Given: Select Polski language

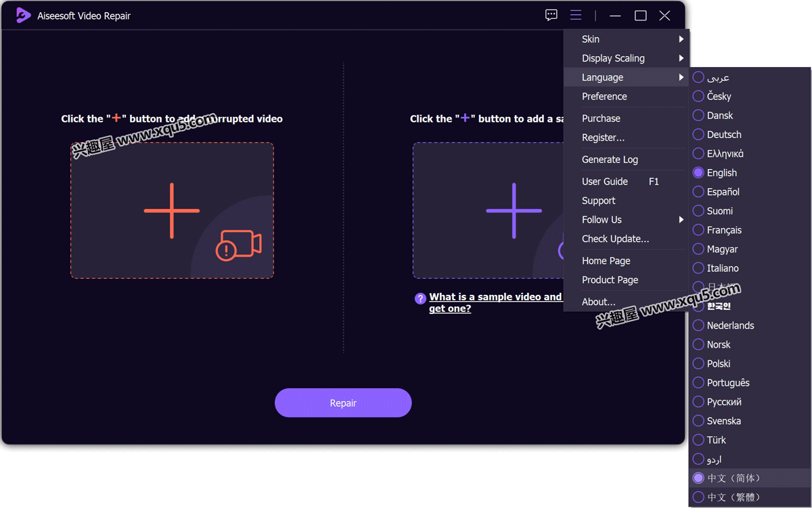Looking at the screenshot, I should pyautogui.click(x=750, y=363).
